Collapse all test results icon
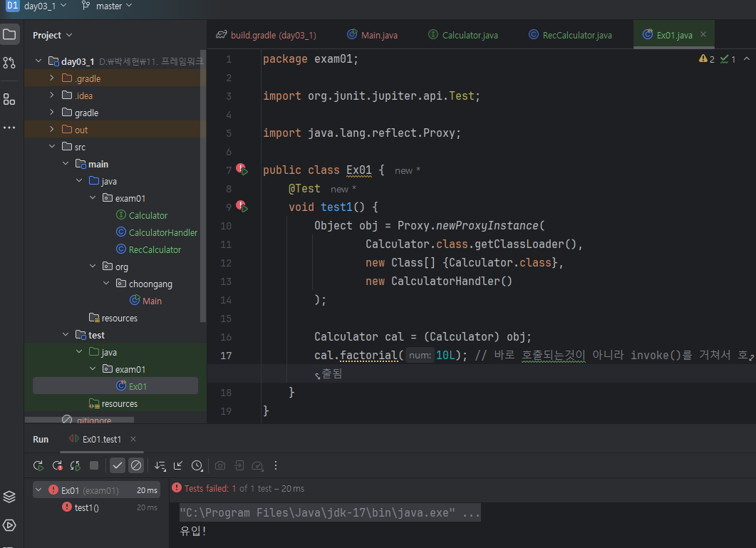Viewport: 756px width, 548px height. 178,465
